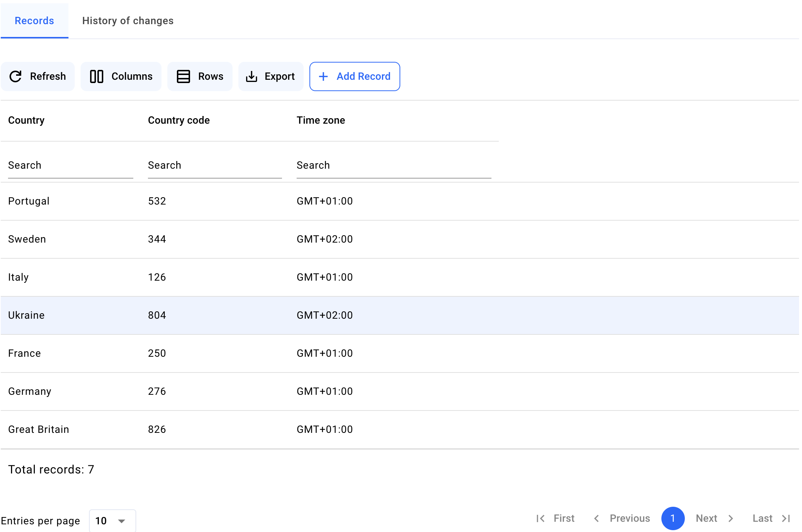The image size is (802, 532).
Task: Sort by the Time zone header
Action: [x=321, y=120]
